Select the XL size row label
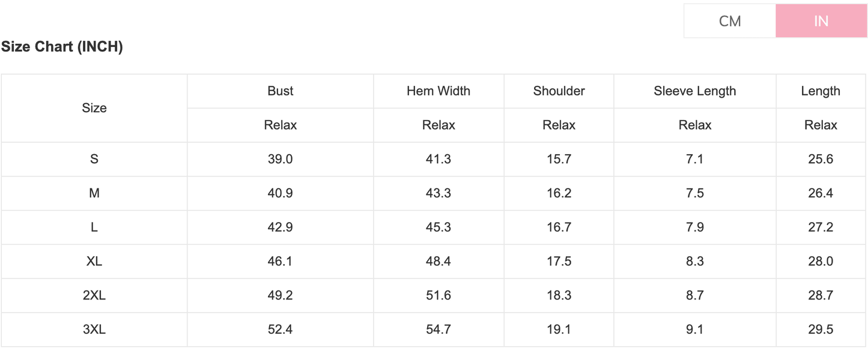The width and height of the screenshot is (868, 348). click(x=94, y=262)
